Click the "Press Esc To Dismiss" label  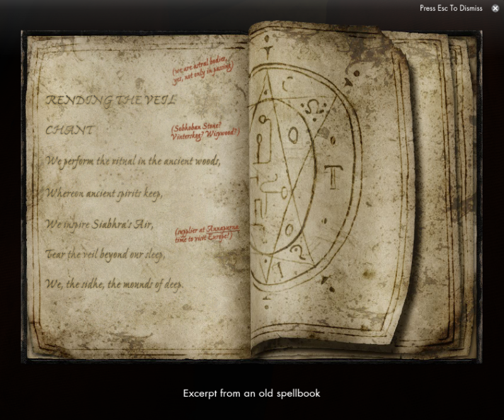point(451,8)
